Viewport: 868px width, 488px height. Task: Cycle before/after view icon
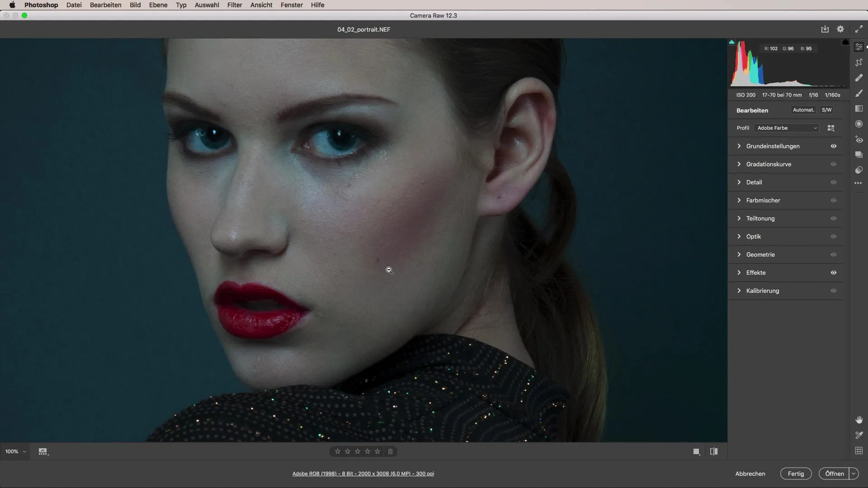point(714,451)
